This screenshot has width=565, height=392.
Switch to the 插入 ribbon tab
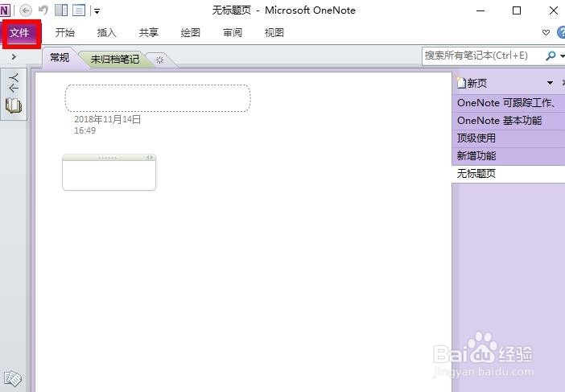click(107, 33)
